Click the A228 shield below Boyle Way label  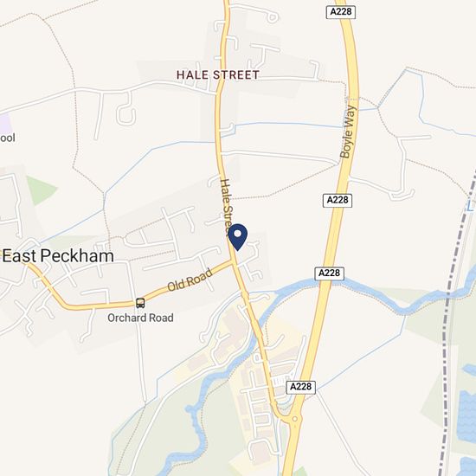click(x=338, y=201)
